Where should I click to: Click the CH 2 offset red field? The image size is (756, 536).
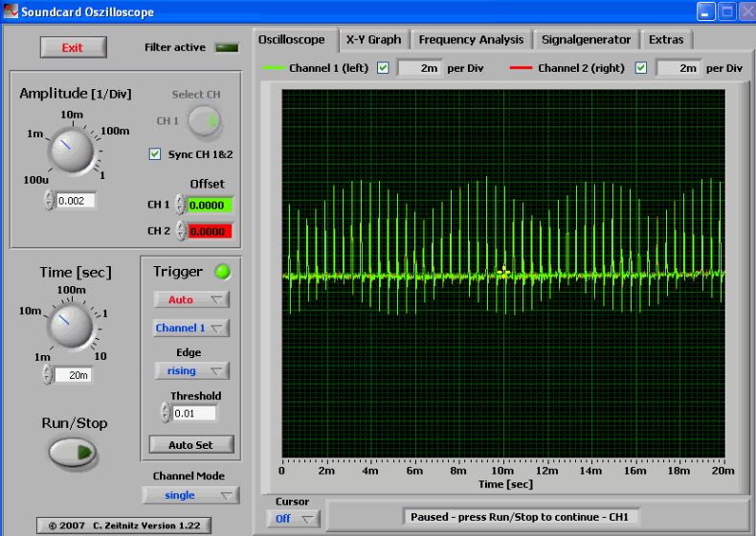(210, 232)
